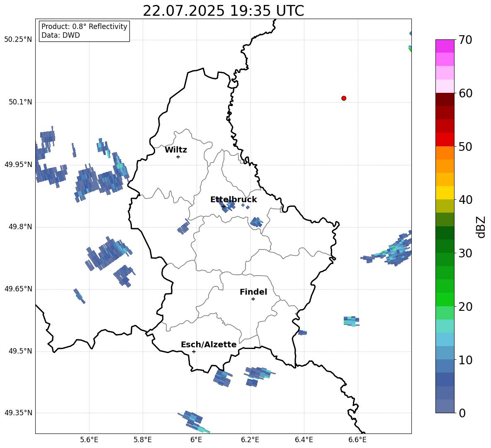
Task: Click the 49.5°N latitude label
Action: (x=20, y=351)
